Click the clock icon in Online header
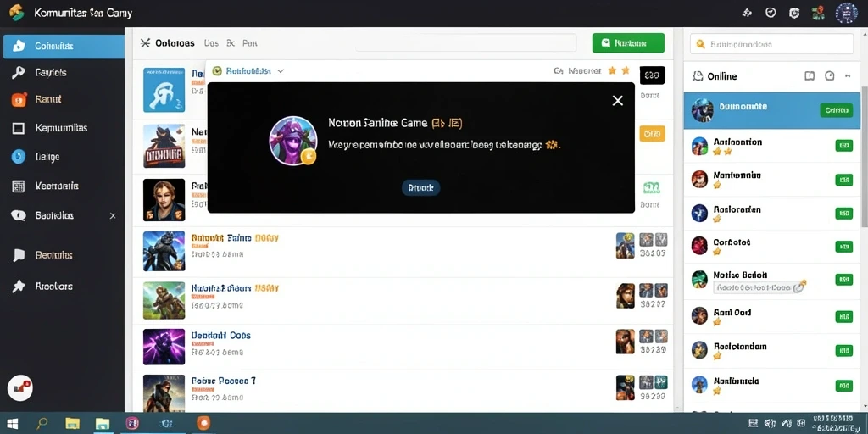This screenshot has width=868, height=434. [x=829, y=75]
